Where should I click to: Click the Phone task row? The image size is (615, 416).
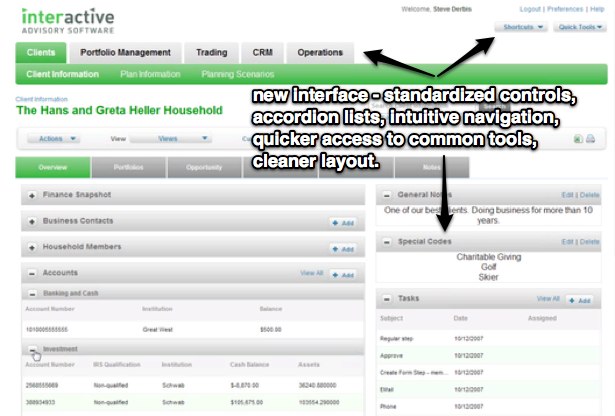(488, 407)
